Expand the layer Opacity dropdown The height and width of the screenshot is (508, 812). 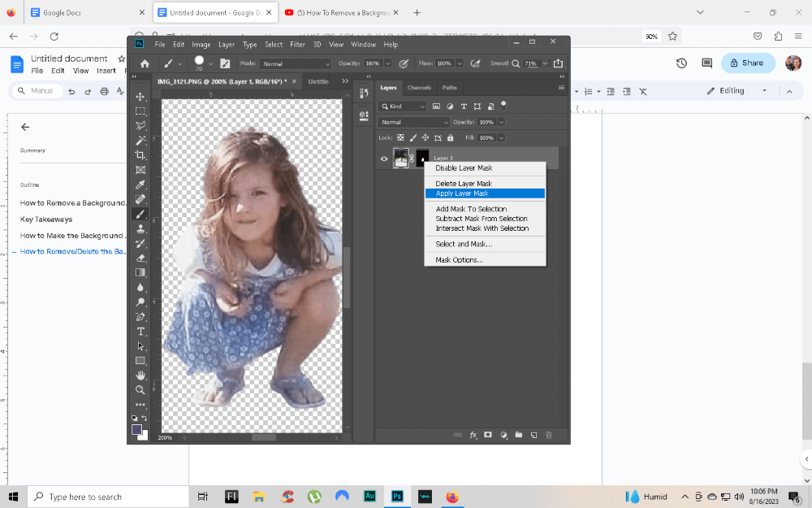pos(501,123)
